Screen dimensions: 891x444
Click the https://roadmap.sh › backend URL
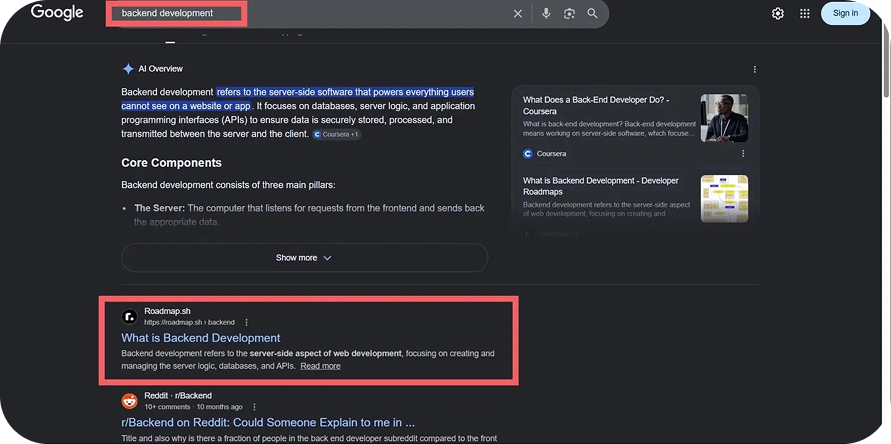189,322
